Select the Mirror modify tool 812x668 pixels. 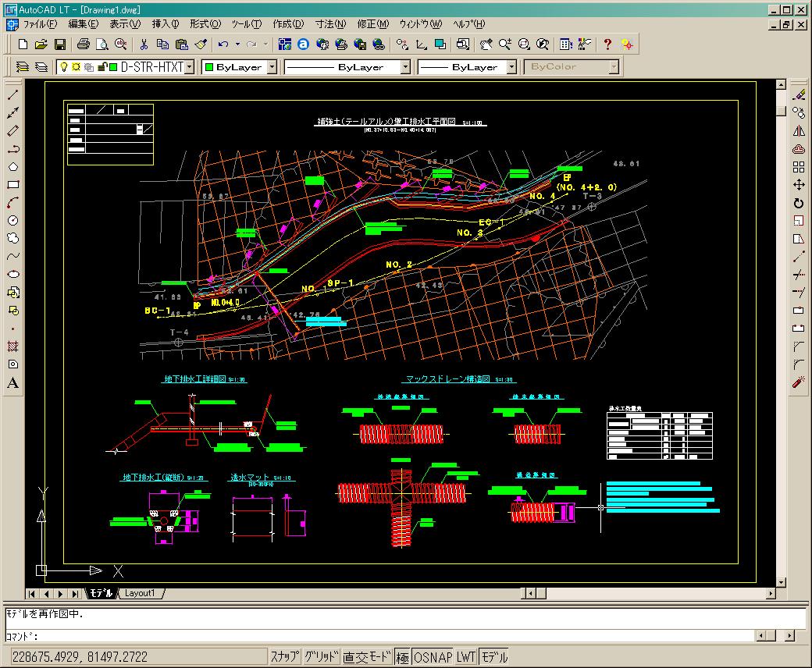pos(798,131)
